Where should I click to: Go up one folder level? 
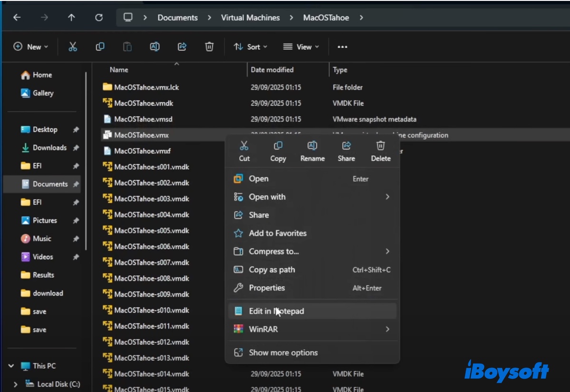71,18
